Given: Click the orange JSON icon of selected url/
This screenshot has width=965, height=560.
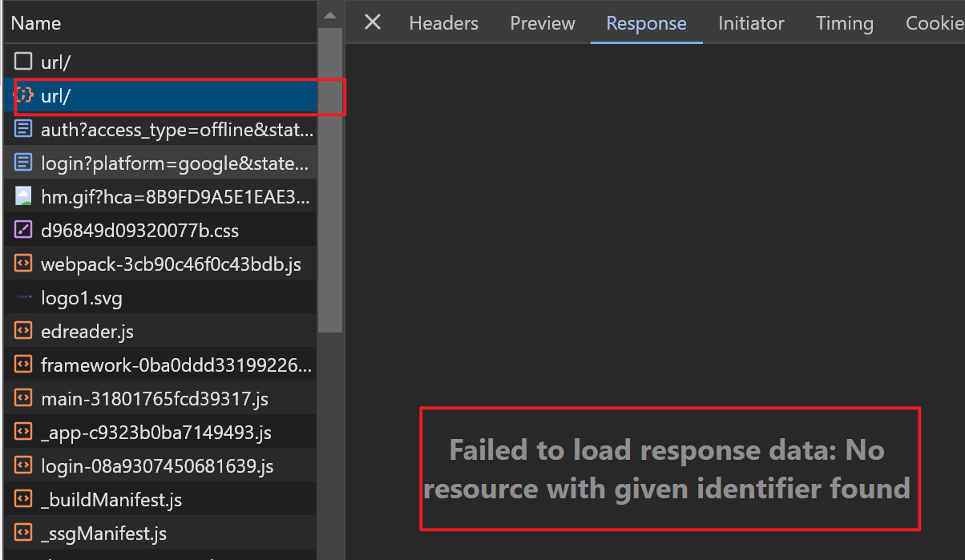Looking at the screenshot, I should tap(24, 95).
